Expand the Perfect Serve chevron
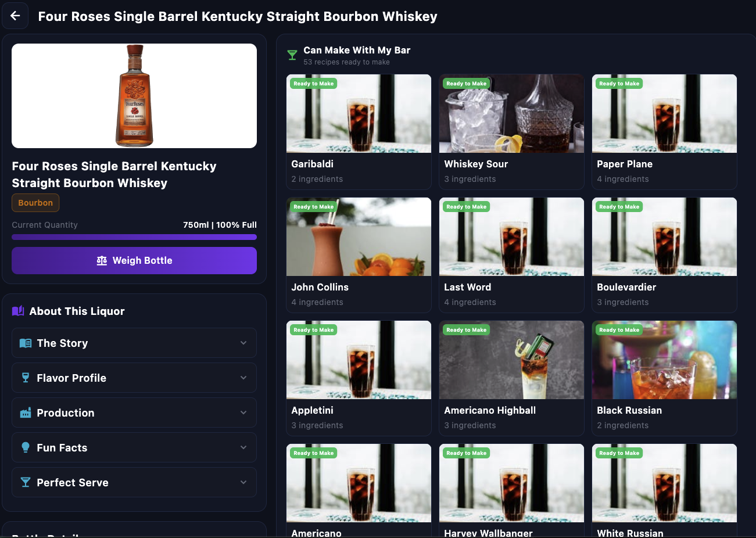Viewport: 756px width, 538px height. pyautogui.click(x=243, y=482)
